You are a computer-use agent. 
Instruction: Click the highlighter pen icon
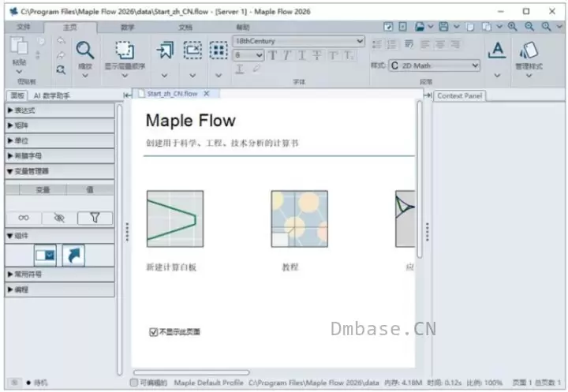(257, 68)
